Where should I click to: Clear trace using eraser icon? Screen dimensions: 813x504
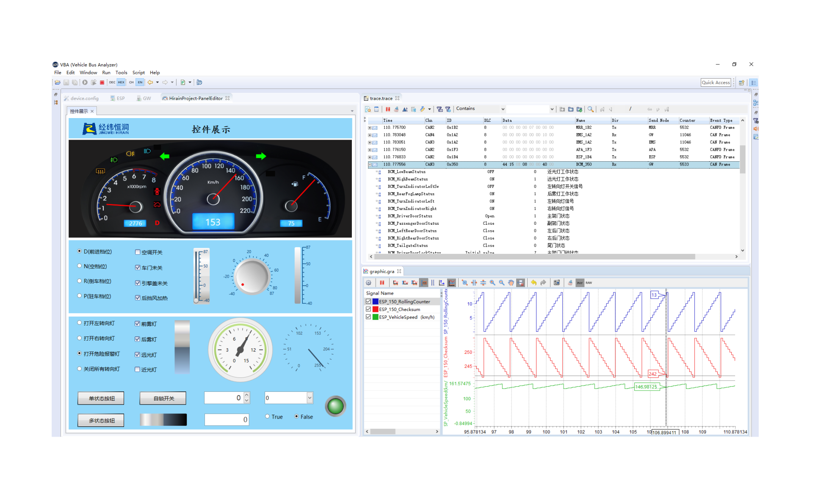(396, 109)
